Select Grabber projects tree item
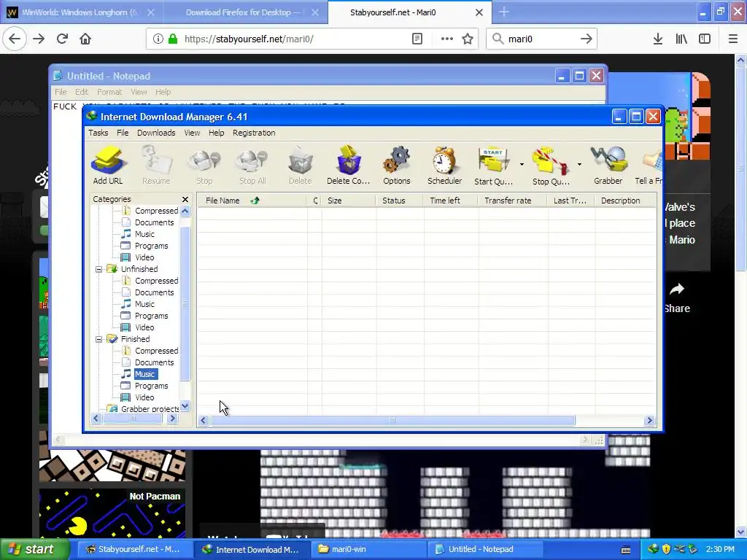 (150, 408)
